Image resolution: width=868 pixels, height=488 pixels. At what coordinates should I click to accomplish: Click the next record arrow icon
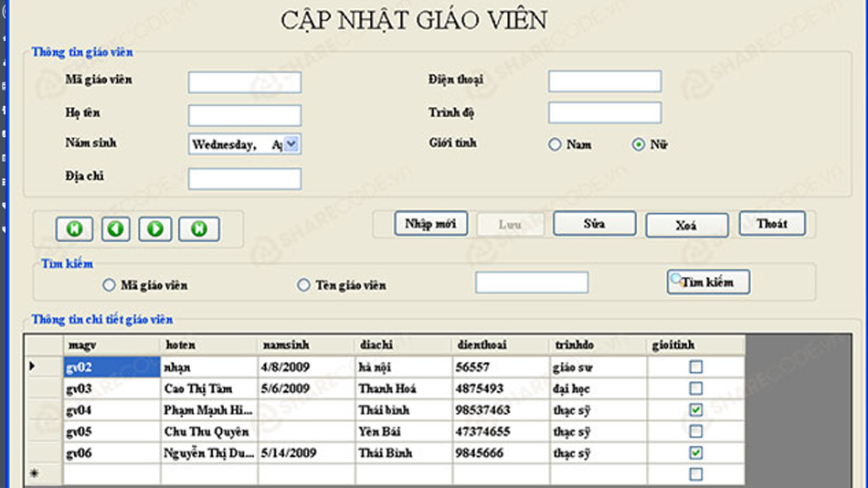pyautogui.click(x=156, y=228)
